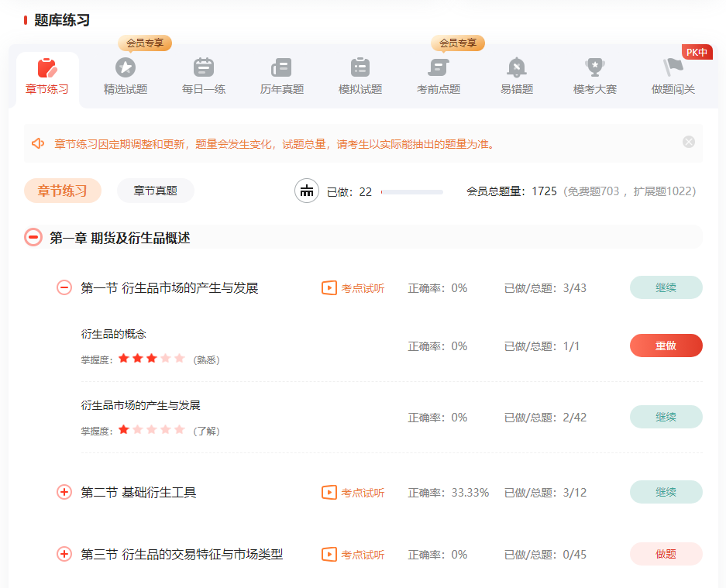
Task: Open the 章节练习 chapter practice icon
Action: pos(47,74)
